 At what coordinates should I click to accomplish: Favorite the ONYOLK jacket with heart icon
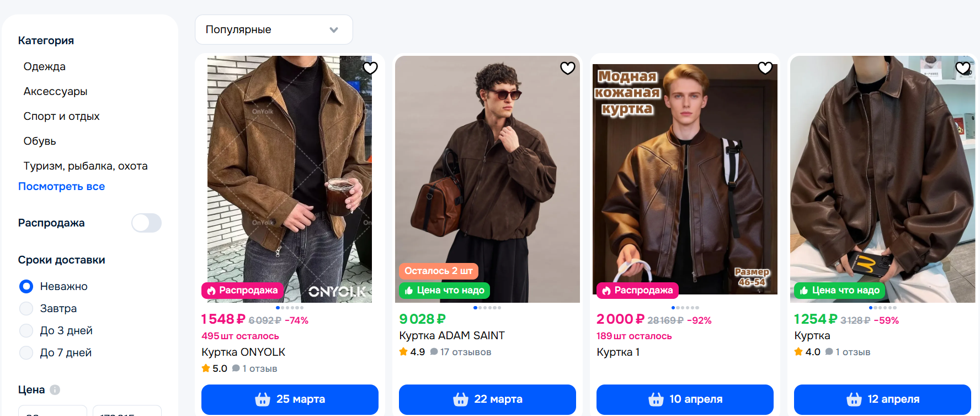pos(370,68)
